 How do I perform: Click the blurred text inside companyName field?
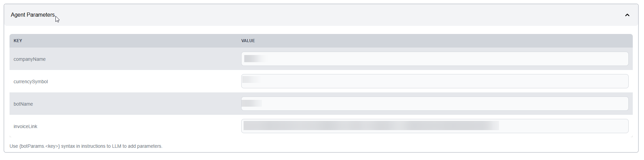(x=255, y=58)
